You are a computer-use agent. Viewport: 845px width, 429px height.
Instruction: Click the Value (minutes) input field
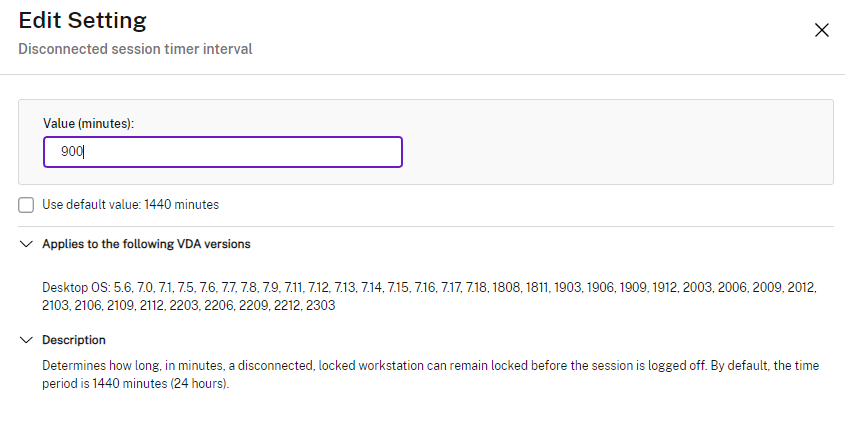click(x=223, y=152)
